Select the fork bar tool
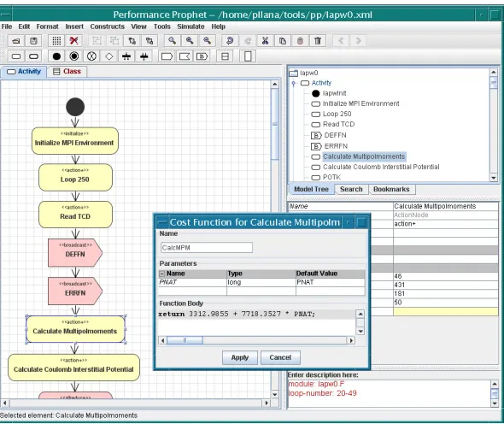Image resolution: width=504 pixels, height=424 pixels. [x=126, y=56]
